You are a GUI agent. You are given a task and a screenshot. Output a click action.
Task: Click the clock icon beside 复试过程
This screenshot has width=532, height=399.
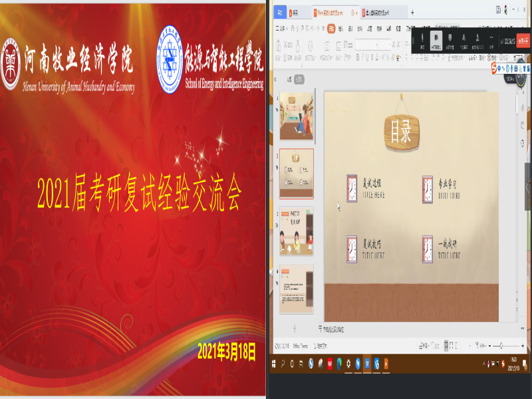click(x=352, y=188)
